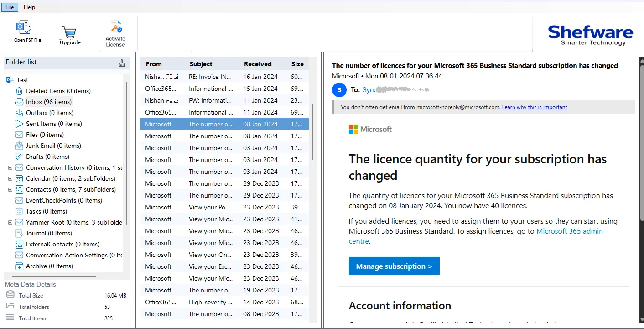Select the Test root folder icon
The width and height of the screenshot is (644, 329).
[x=10, y=80]
